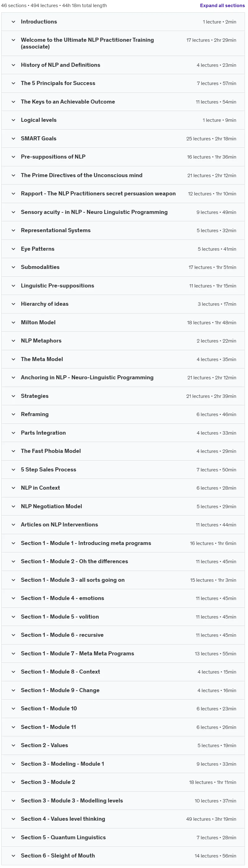Expand the Introductions section chevron

click(14, 22)
